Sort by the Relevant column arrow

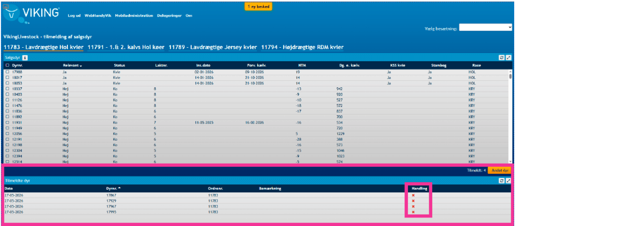pyautogui.click(x=80, y=66)
